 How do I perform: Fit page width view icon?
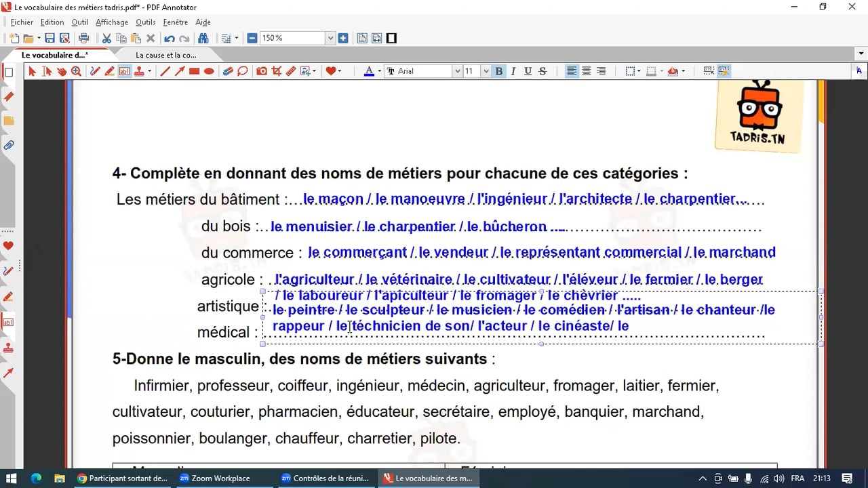[376, 39]
